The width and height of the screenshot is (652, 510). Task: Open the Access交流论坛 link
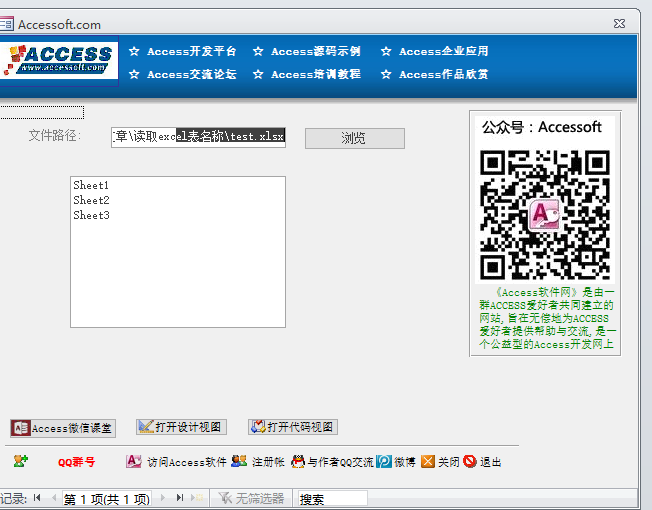tap(192, 74)
